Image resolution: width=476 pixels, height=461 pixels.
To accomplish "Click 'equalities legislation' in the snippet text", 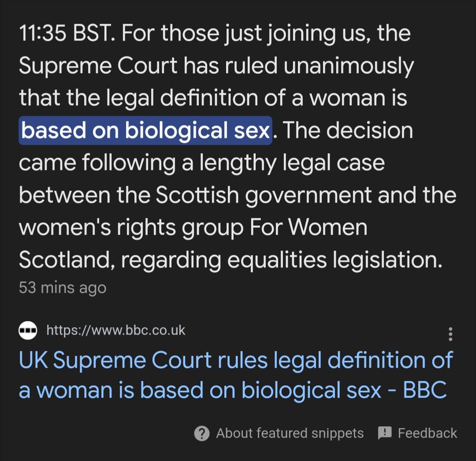I will (328, 260).
